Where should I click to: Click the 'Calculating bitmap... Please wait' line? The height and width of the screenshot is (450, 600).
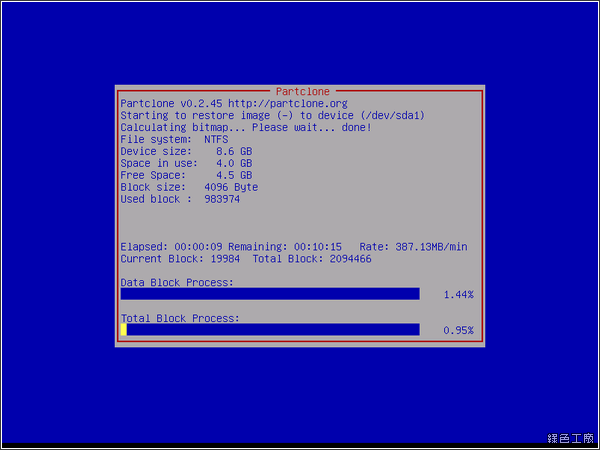point(246,127)
